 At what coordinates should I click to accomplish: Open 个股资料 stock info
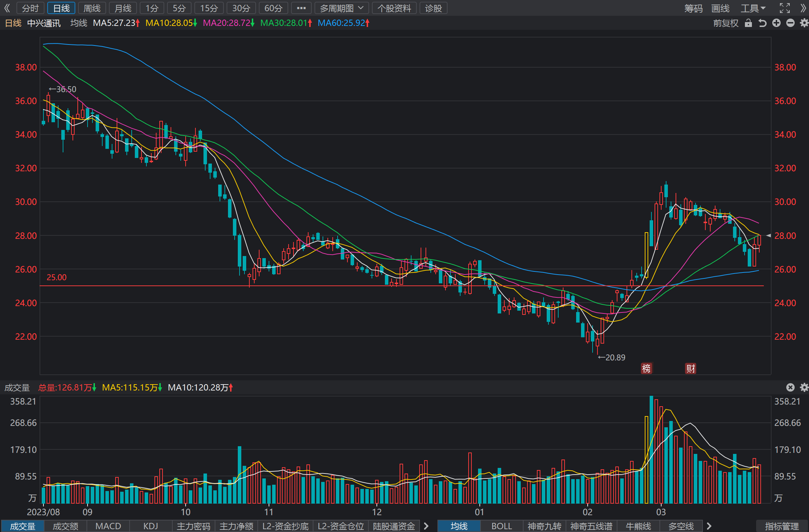click(x=394, y=8)
